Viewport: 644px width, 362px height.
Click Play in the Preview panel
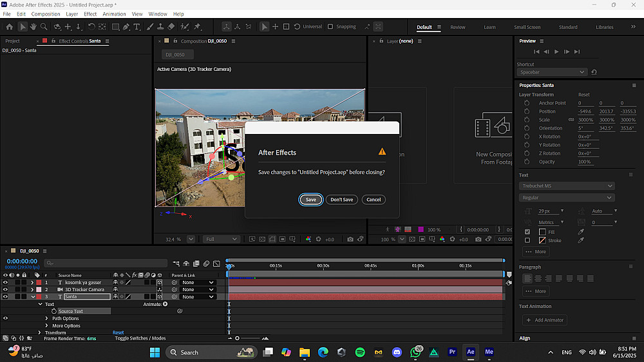pos(557,52)
